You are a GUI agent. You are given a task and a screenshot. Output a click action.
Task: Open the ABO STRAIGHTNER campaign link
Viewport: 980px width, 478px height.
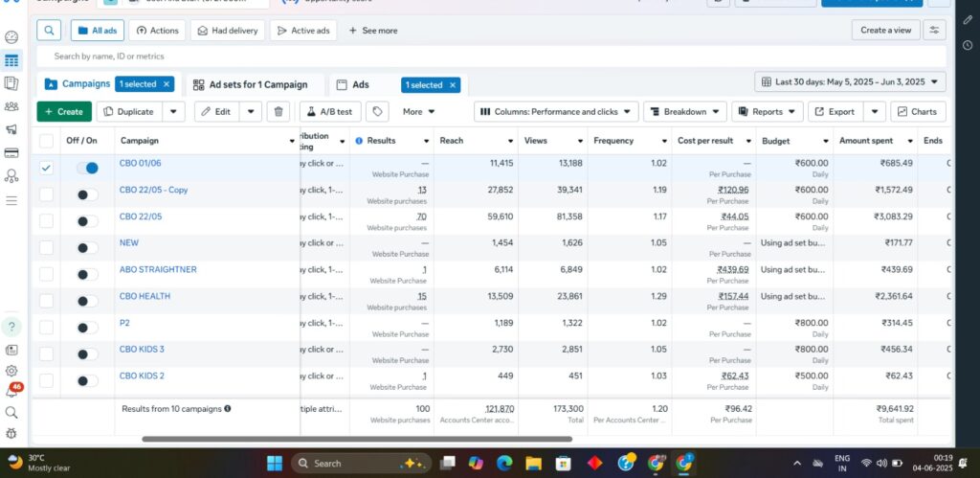tap(158, 270)
